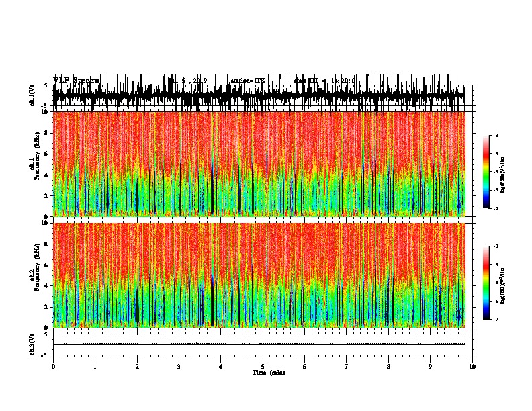Click time axis tick label '2'
Screen dimensions: 532x411
[x=137, y=367]
